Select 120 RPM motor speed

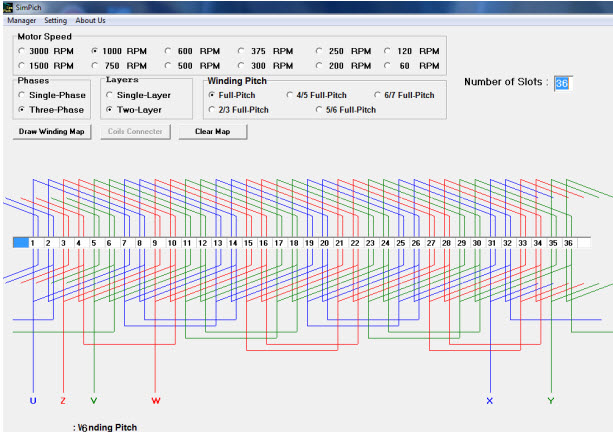pos(412,51)
